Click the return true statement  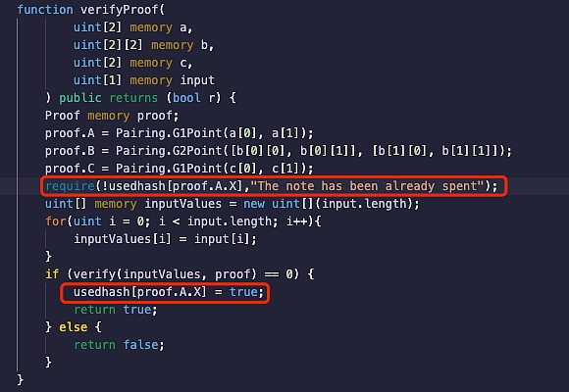[x=116, y=310]
